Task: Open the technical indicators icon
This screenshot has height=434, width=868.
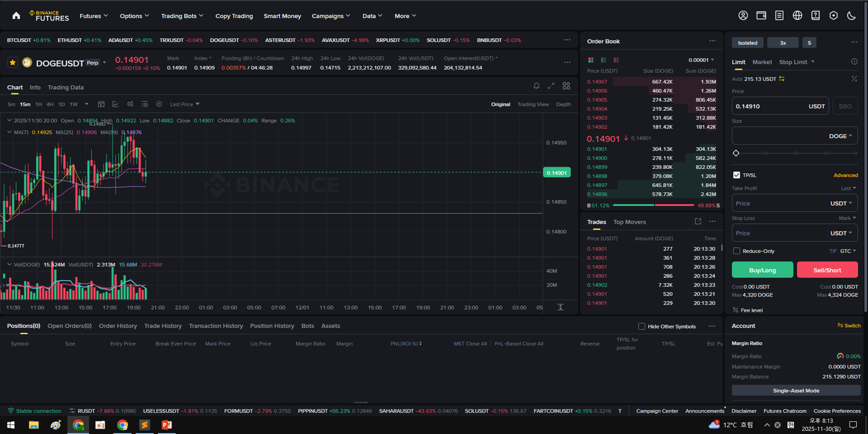Action: pos(116,104)
